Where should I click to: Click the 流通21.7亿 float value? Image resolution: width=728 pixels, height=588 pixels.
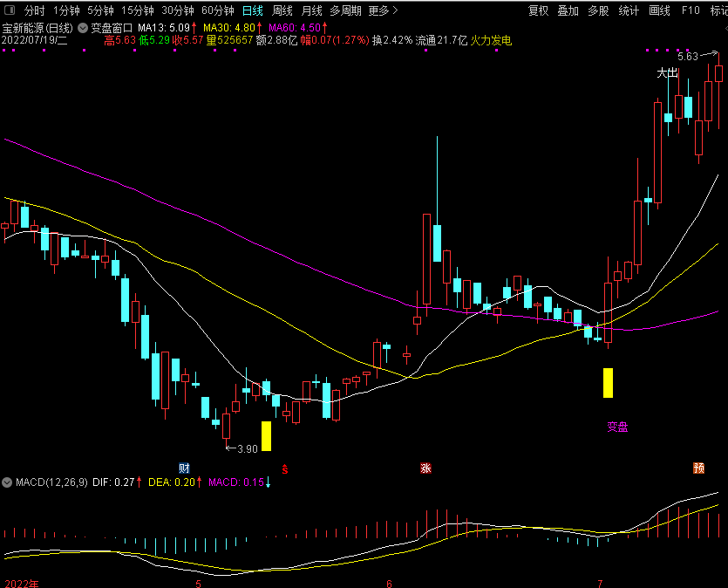pos(441,40)
